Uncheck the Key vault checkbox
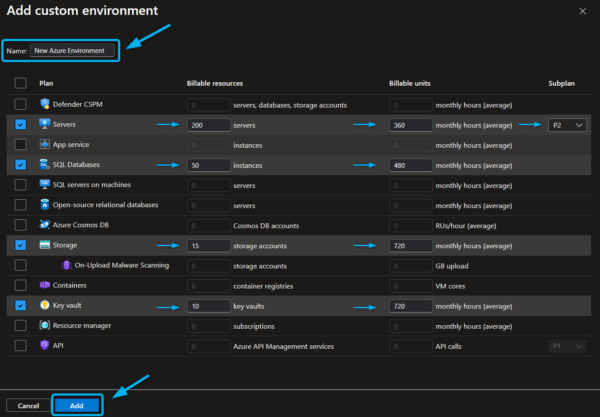Viewport: 600px width, 417px height. 21,305
